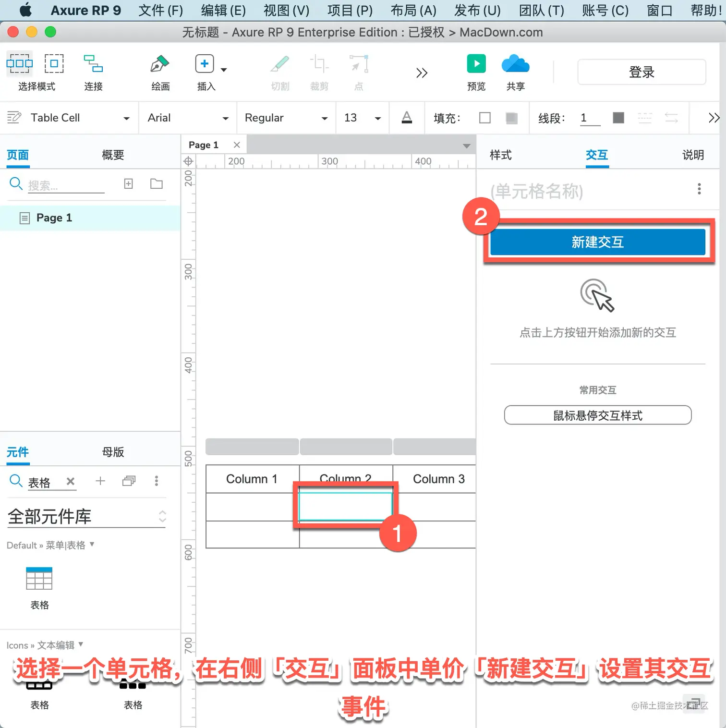Click the library duplicate windows icon

coord(129,481)
